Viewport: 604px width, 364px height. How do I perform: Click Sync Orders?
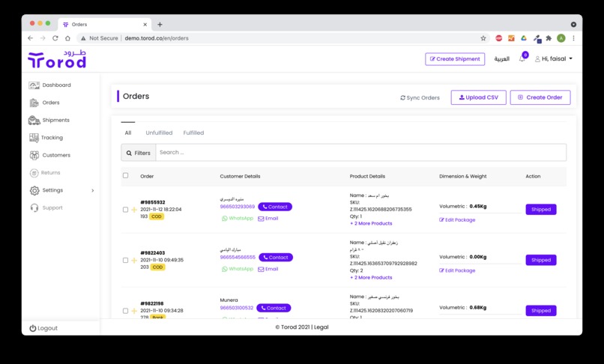point(420,98)
